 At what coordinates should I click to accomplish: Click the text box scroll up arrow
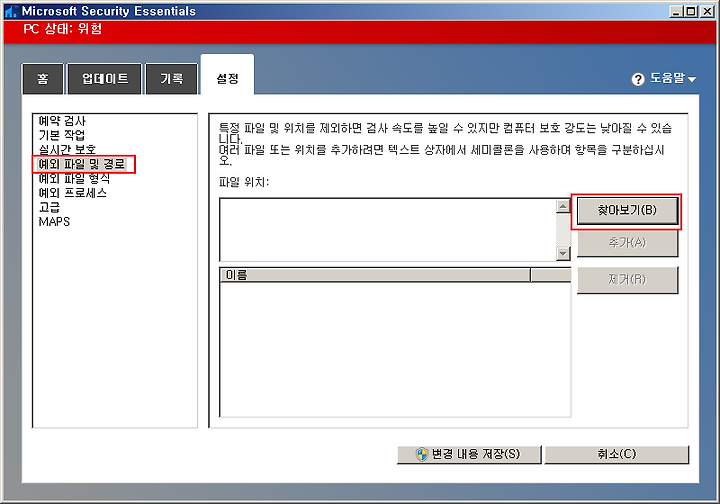point(563,206)
